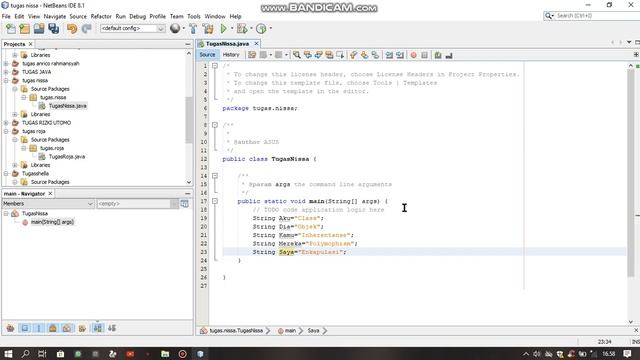Toggle Fully Qualified Names in Navigator
Screen dimensions: 640x360
(x=82, y=328)
